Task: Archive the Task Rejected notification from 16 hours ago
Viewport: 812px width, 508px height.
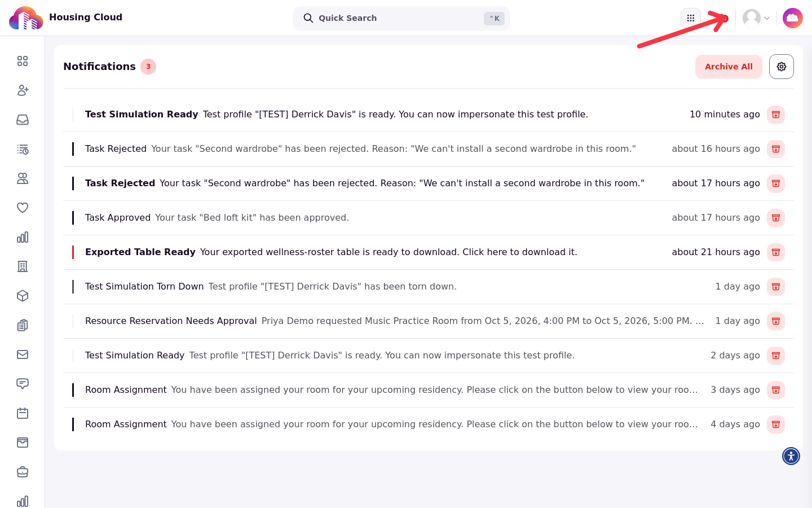Action: [776, 149]
